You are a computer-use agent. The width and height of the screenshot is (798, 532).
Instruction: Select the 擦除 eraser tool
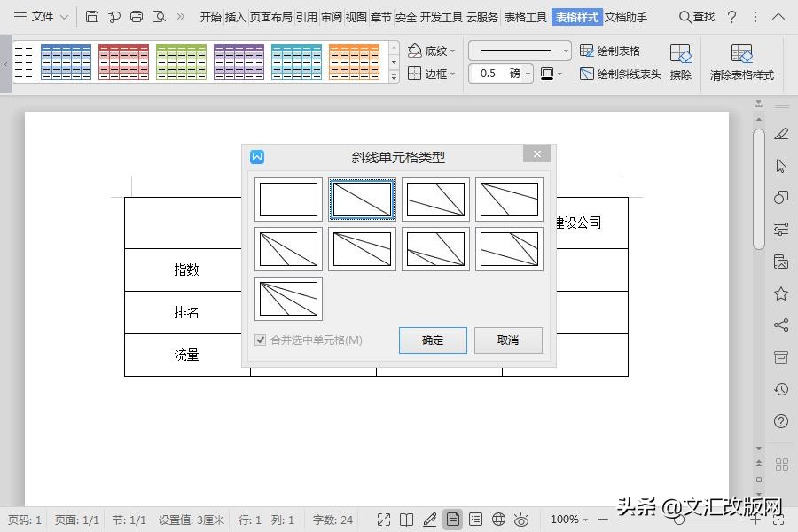pos(680,62)
